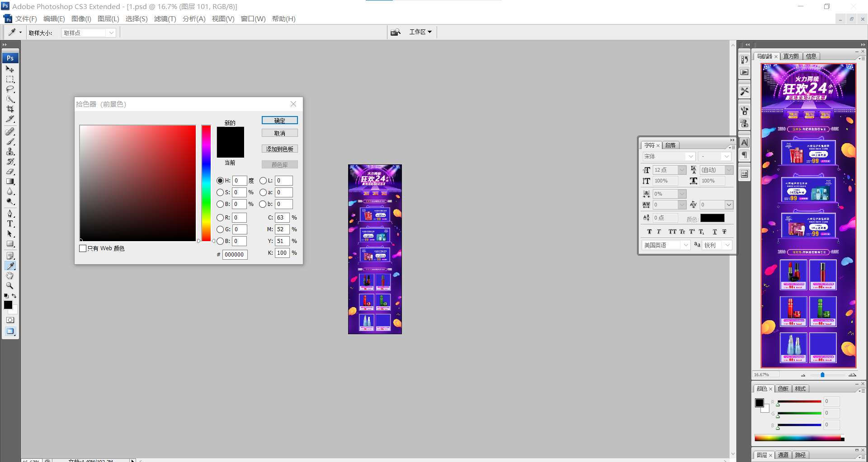The height and width of the screenshot is (462, 868).
Task: Click the Character panel text color swatch
Action: point(712,218)
